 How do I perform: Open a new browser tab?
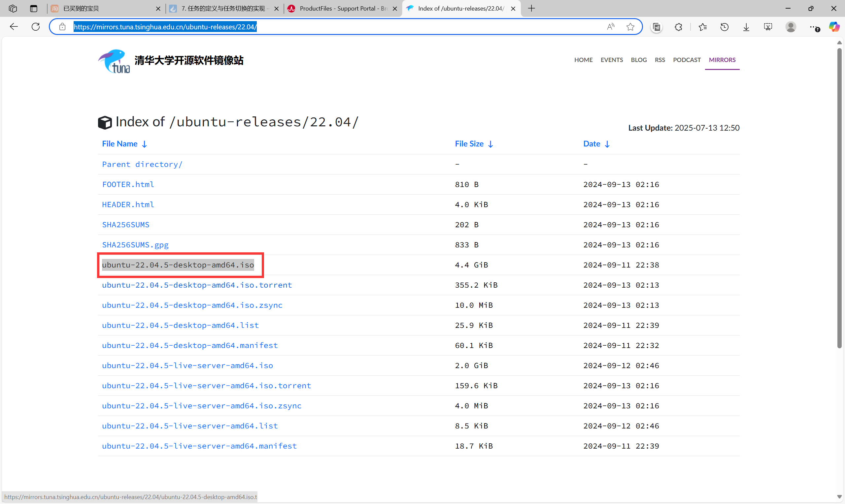(531, 9)
